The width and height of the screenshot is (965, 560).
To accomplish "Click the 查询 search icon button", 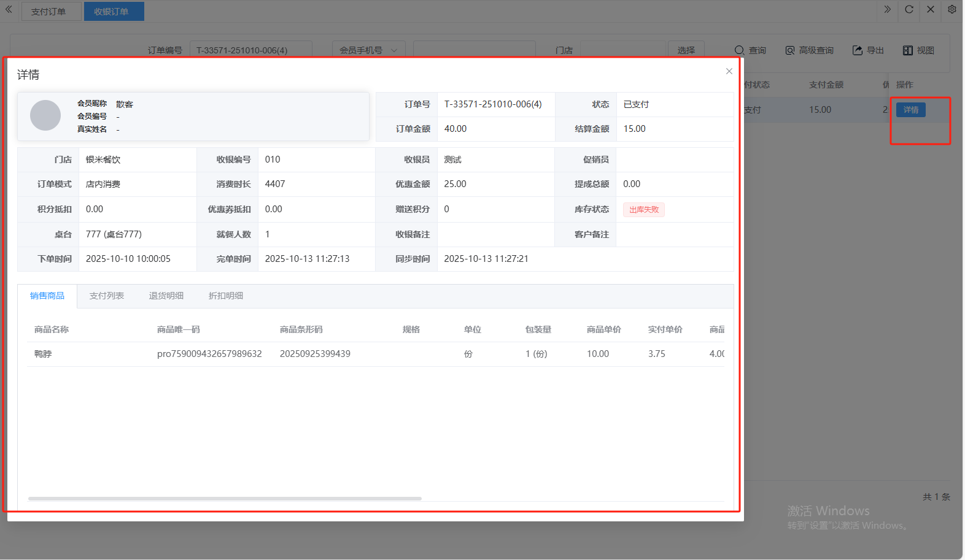I will pos(750,50).
